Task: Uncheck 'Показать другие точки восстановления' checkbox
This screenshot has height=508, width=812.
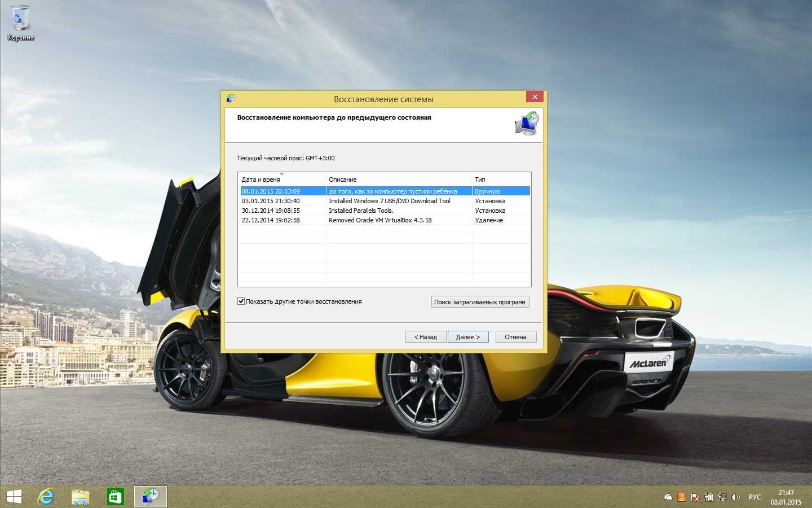Action: [241, 301]
